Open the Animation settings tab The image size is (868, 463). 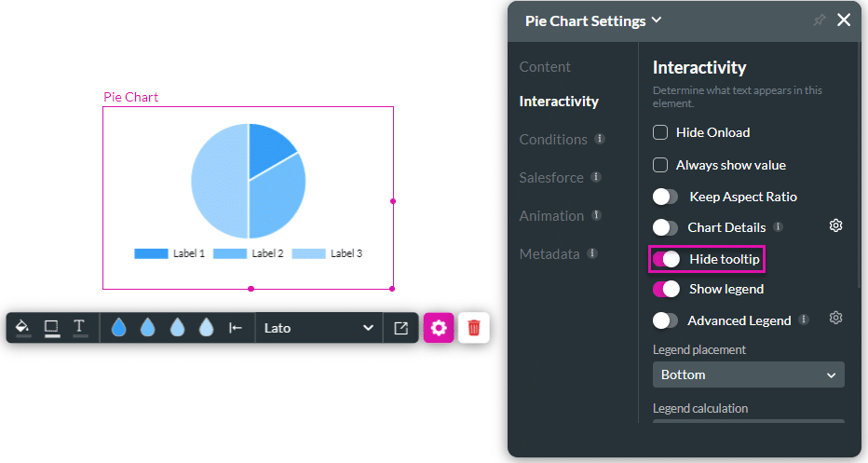[551, 215]
